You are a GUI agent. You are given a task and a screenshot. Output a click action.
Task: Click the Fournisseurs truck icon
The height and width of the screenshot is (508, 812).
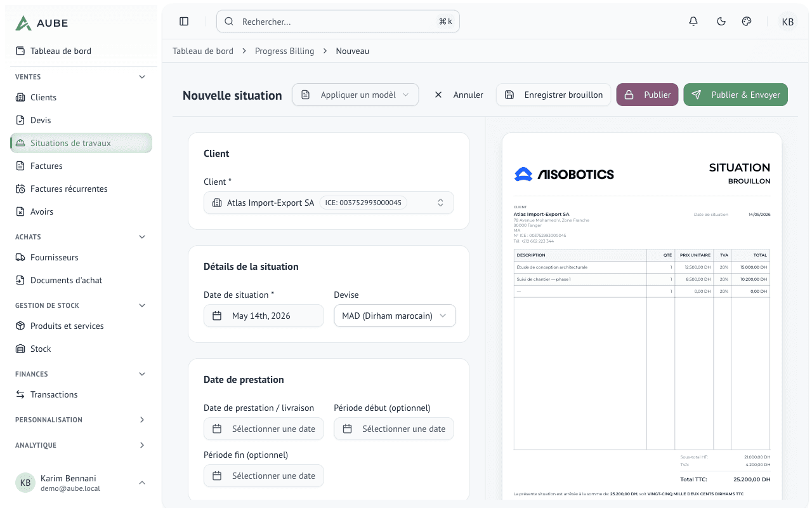pos(20,257)
